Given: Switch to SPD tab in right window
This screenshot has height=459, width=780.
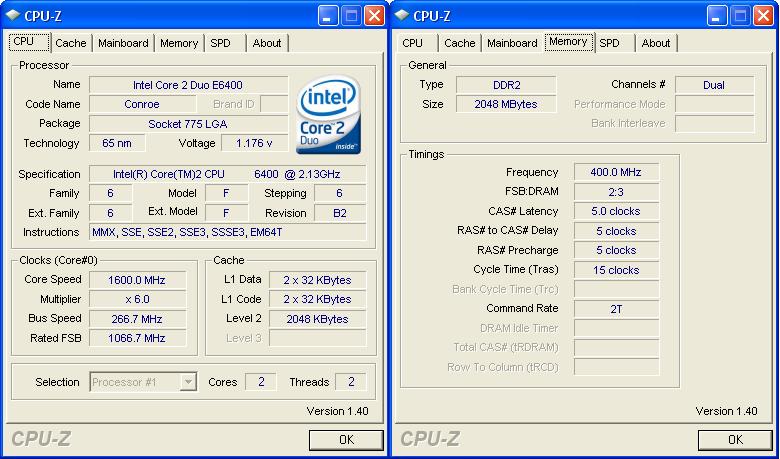Looking at the screenshot, I should coord(609,43).
